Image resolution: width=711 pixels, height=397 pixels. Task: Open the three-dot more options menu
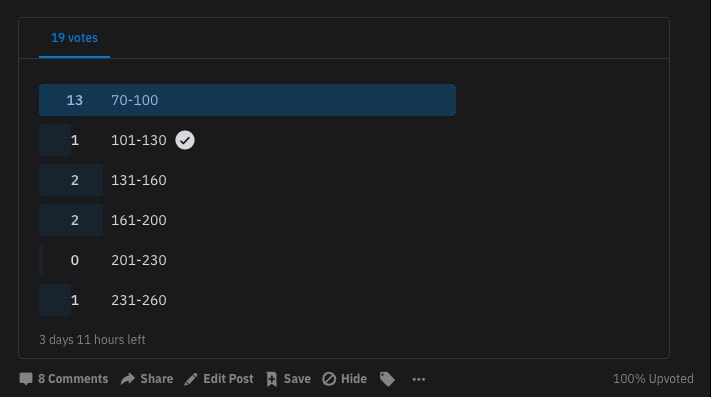pos(419,379)
